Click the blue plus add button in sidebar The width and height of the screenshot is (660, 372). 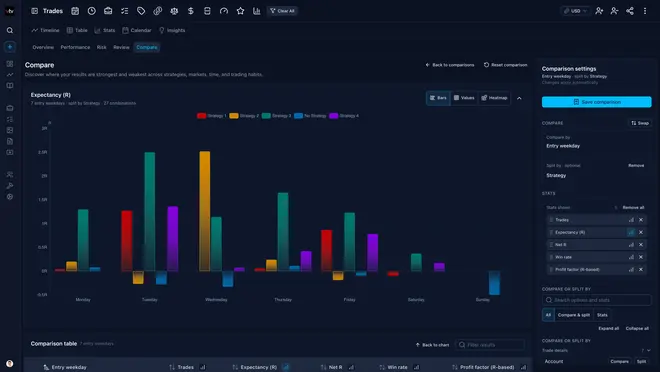10,47
